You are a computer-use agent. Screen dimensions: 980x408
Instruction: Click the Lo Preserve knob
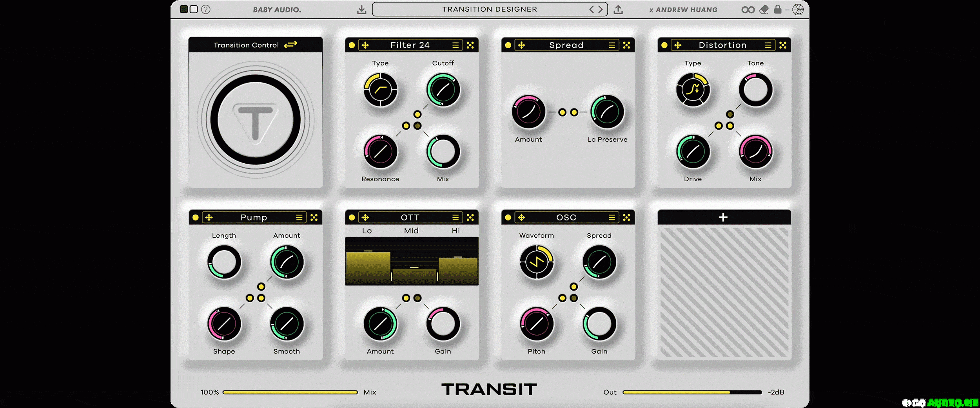click(607, 112)
